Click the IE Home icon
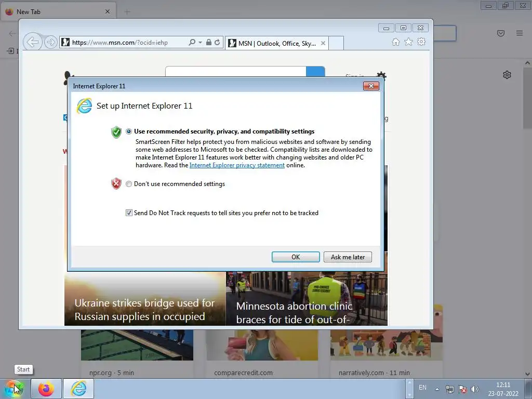The height and width of the screenshot is (399, 532). coord(395,42)
